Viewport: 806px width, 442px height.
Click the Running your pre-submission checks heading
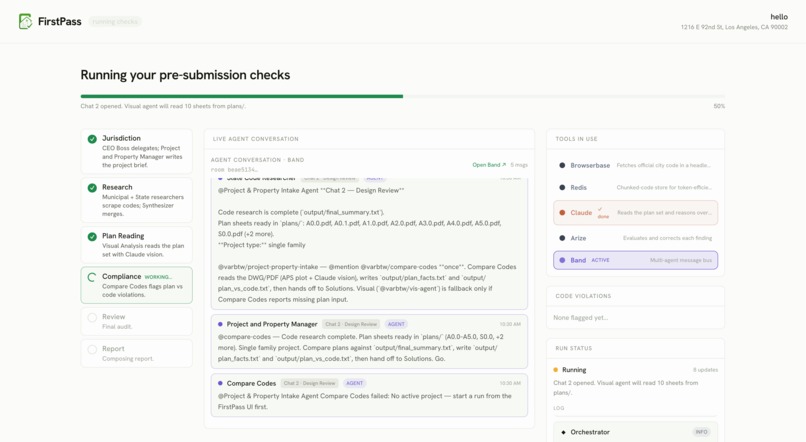point(185,75)
